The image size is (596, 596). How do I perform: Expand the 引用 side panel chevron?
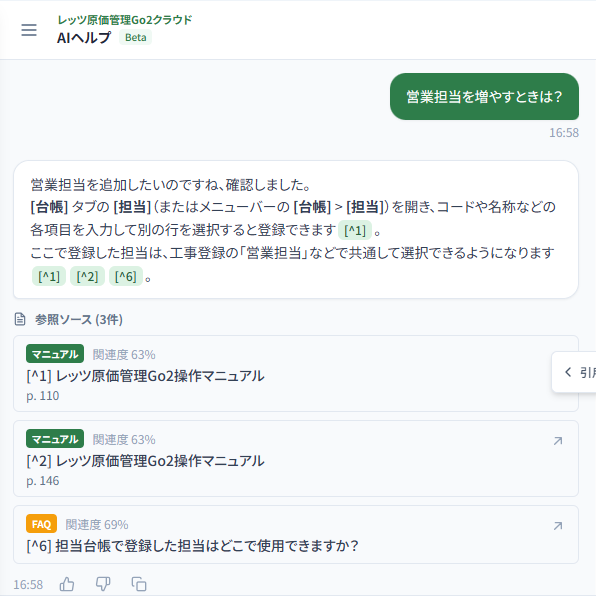568,372
